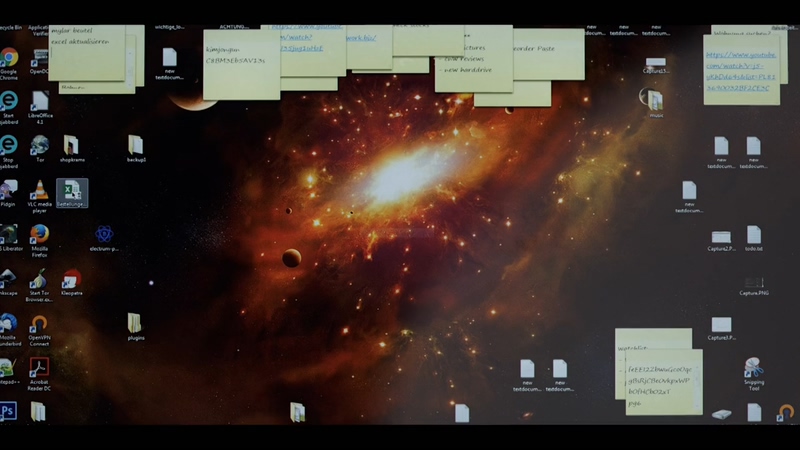Select the Stop jabberd shortcut
Screen dimensions: 800x450
click(x=9, y=152)
